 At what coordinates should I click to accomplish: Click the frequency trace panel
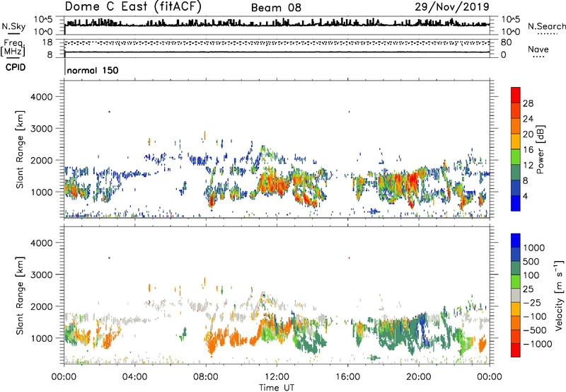(x=277, y=48)
